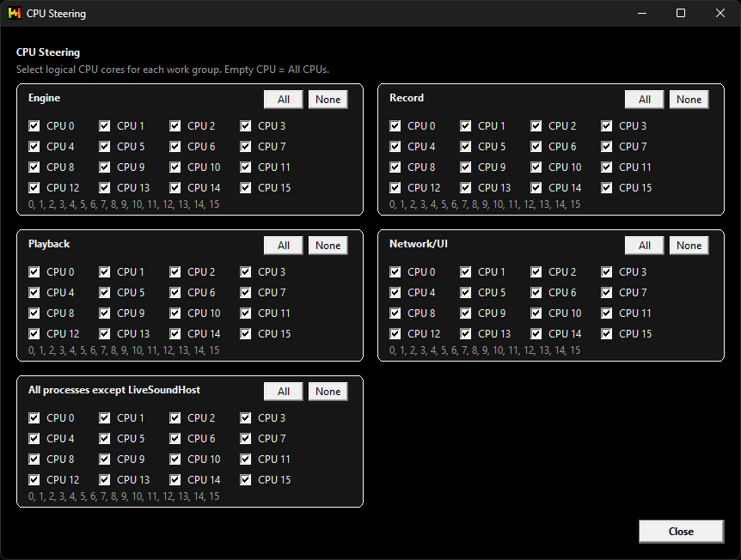Toggle CPU 3 in the Network/UI group
Screen dimensions: 741x560
(606, 272)
